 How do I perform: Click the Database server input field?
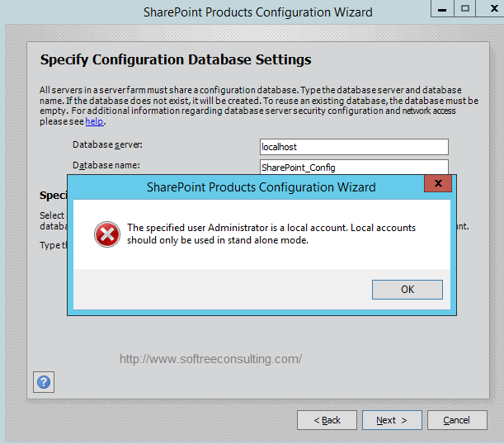click(x=354, y=147)
